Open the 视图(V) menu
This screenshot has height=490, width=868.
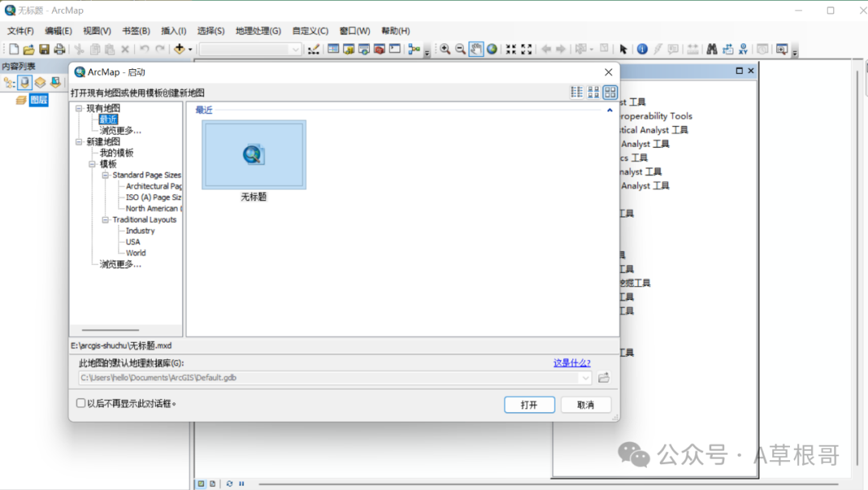click(97, 31)
